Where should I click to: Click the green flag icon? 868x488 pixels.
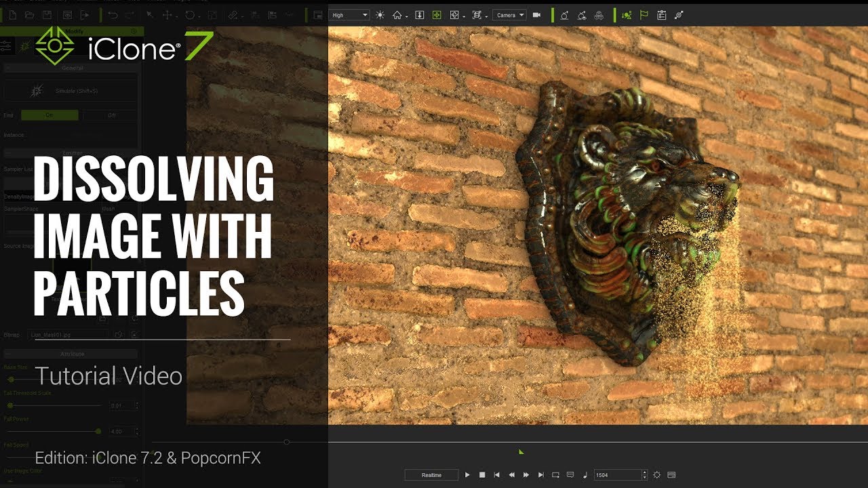pos(644,15)
